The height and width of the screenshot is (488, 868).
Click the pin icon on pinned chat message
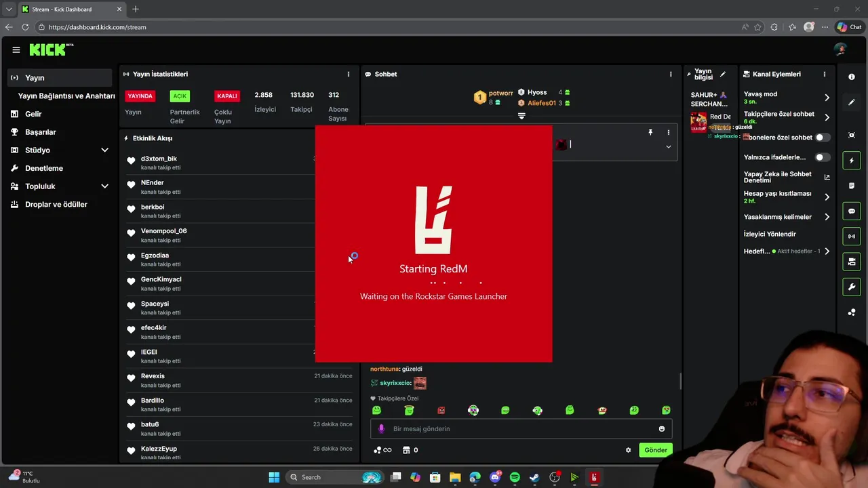click(650, 132)
